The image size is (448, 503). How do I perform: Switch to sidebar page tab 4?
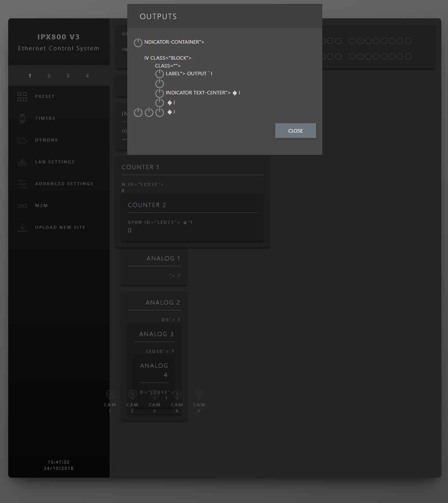point(87,76)
